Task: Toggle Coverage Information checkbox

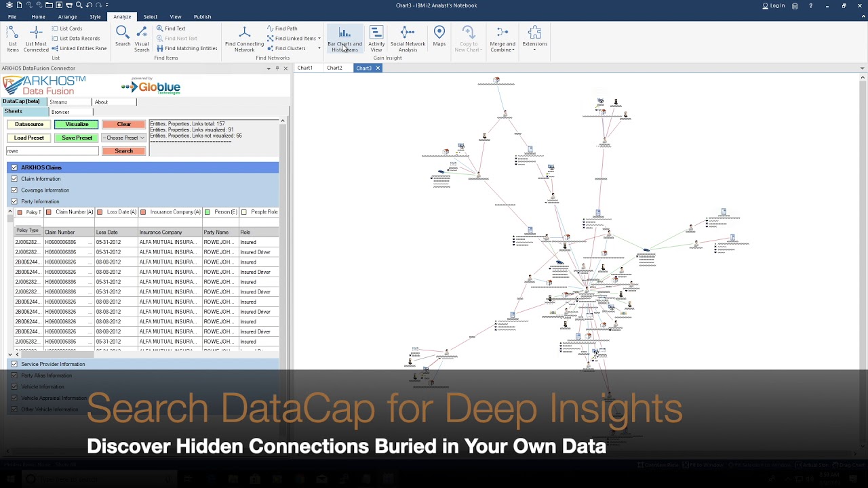Action: pyautogui.click(x=14, y=190)
